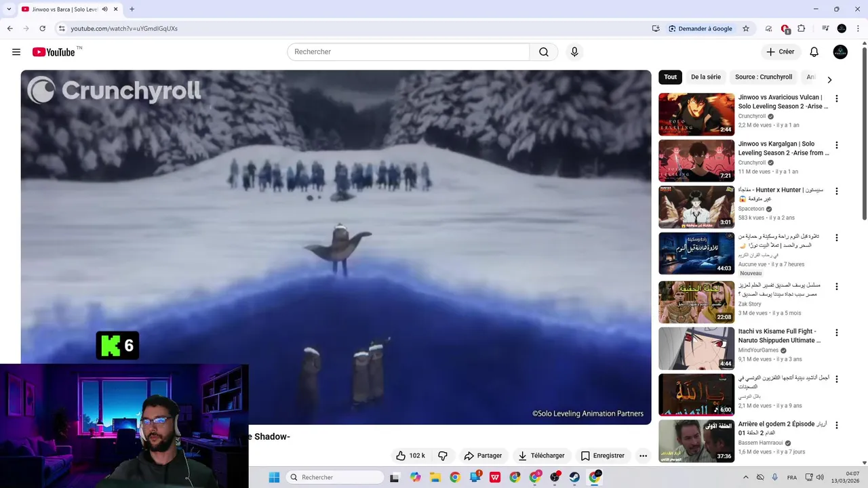This screenshot has height=488, width=868.
Task: Open options for Itachi vs Kisame video
Action: click(x=836, y=333)
